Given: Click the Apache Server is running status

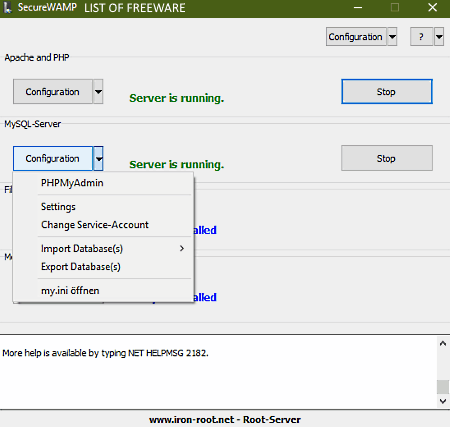Looking at the screenshot, I should [177, 98].
